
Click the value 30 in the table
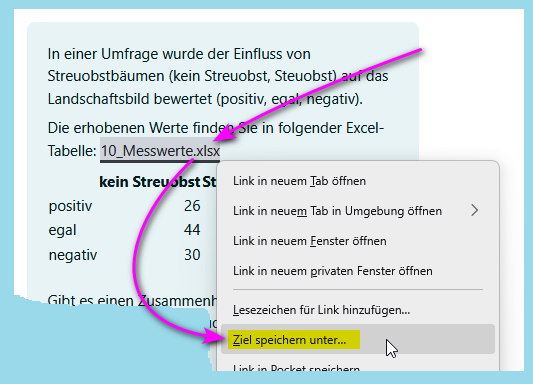click(x=192, y=255)
